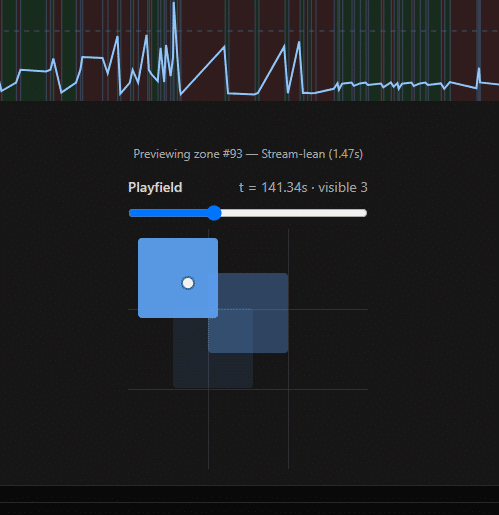Click the 't = 141.34s · visible 3' readout
The height and width of the screenshot is (515, 499).
pyautogui.click(x=303, y=187)
